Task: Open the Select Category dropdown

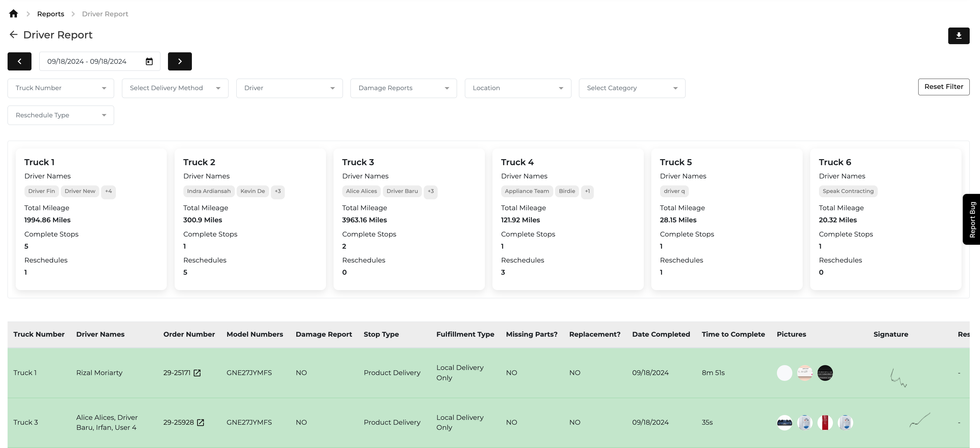Action: [632, 88]
